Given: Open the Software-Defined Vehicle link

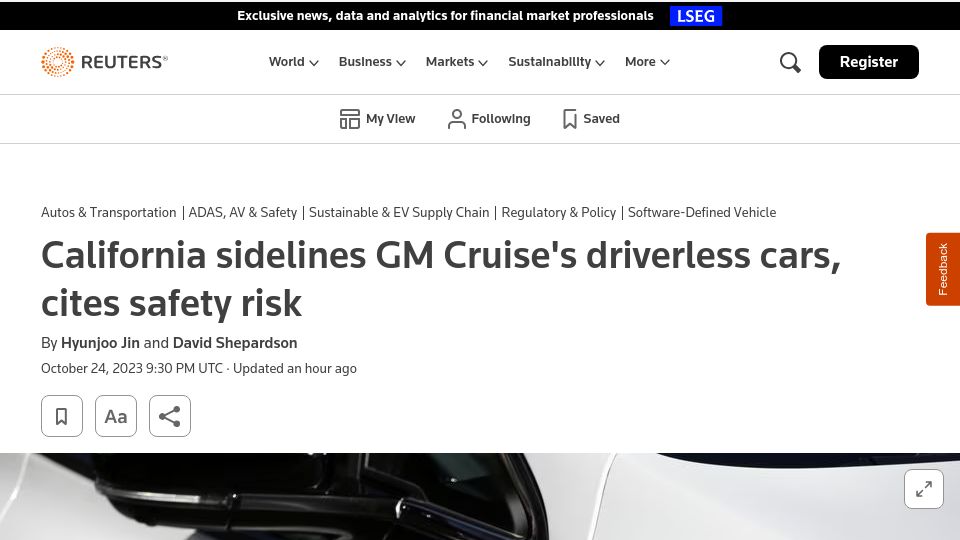Looking at the screenshot, I should click(x=702, y=212).
